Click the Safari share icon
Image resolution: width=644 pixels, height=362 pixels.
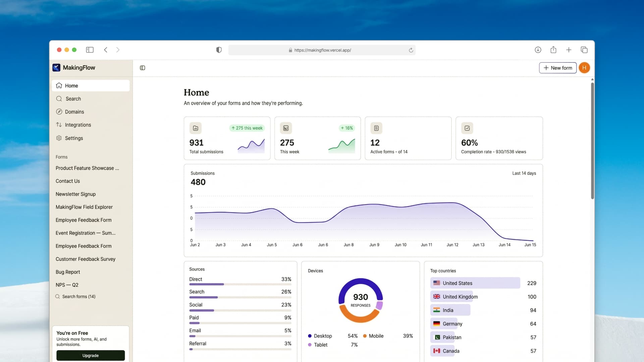click(x=553, y=50)
